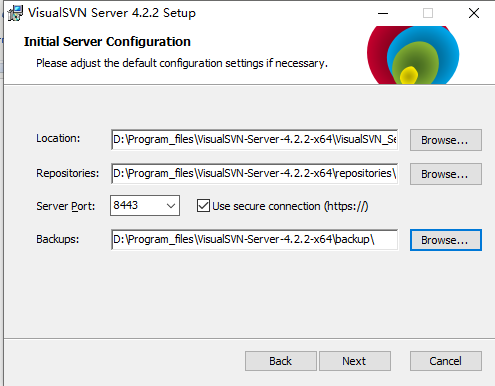The image size is (495, 386).
Task: Open the Server Port dropdown arrow
Action: point(171,206)
